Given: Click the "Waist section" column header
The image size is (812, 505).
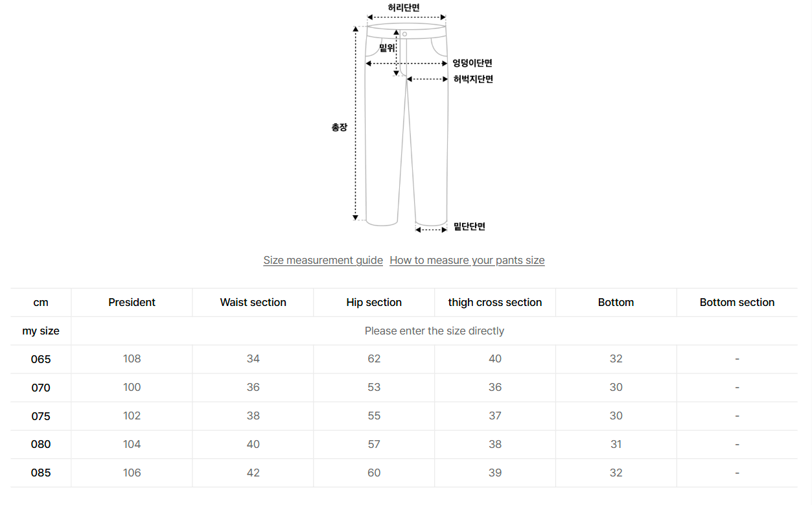Looking at the screenshot, I should 253,303.
